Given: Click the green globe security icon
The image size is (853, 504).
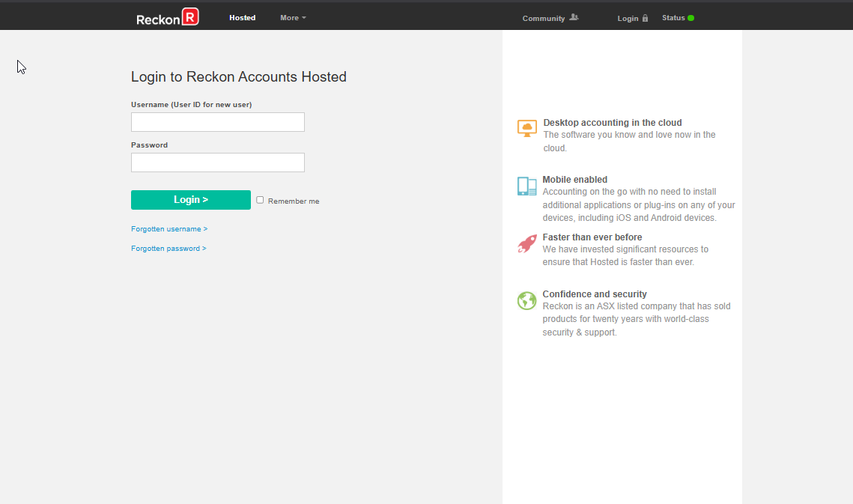Looking at the screenshot, I should pyautogui.click(x=526, y=300).
